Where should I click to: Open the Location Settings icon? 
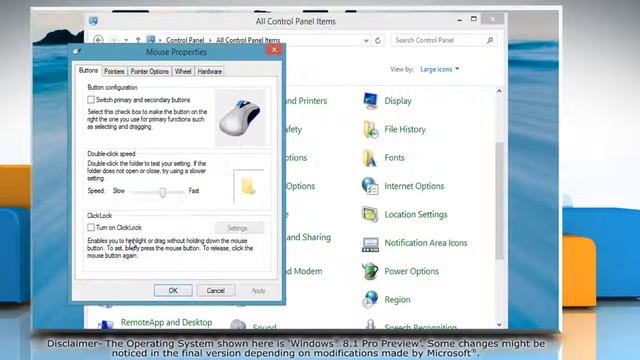(x=370, y=214)
